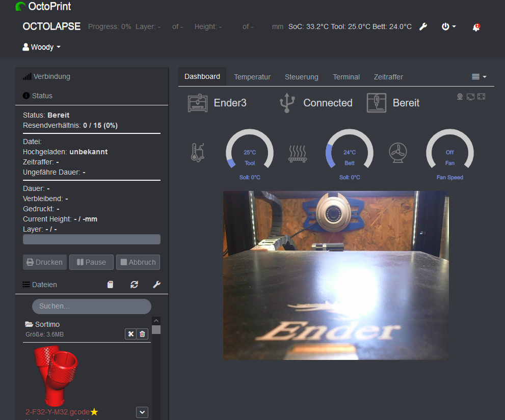Image resolution: width=505 pixels, height=420 pixels.
Task: Open the power system menu
Action: [x=448, y=26]
